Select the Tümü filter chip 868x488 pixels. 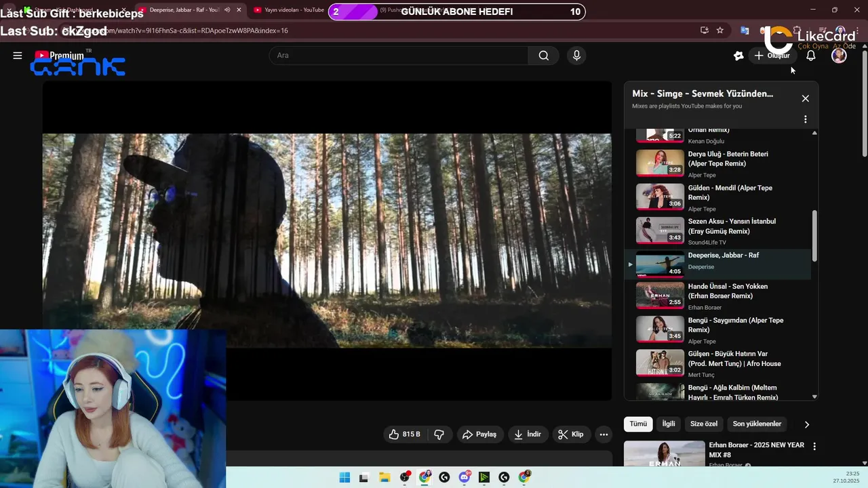[638, 424]
